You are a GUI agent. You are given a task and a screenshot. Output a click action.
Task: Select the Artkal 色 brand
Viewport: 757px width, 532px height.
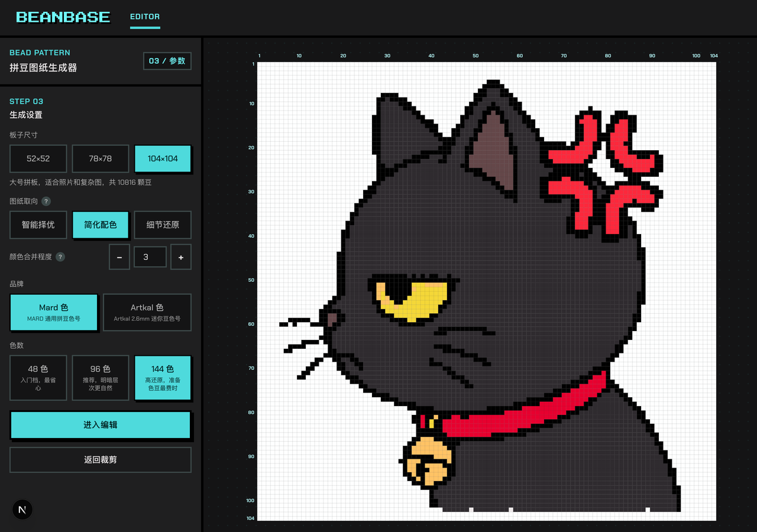coord(147,312)
